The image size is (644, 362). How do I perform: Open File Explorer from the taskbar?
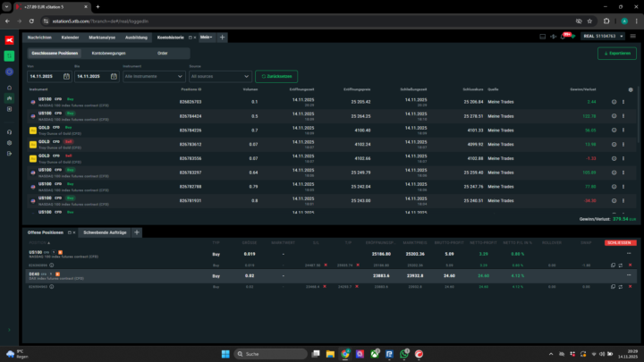pos(330,354)
